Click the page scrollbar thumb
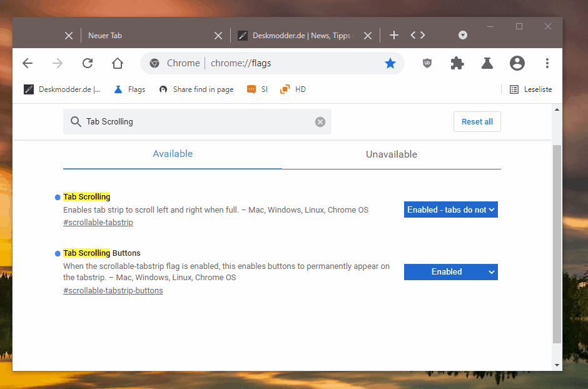Image resolution: width=588 pixels, height=389 pixels. click(x=557, y=243)
